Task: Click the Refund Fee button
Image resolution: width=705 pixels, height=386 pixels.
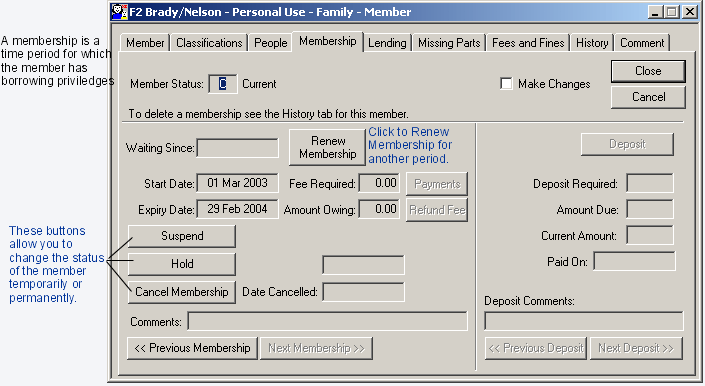Action: tap(437, 210)
